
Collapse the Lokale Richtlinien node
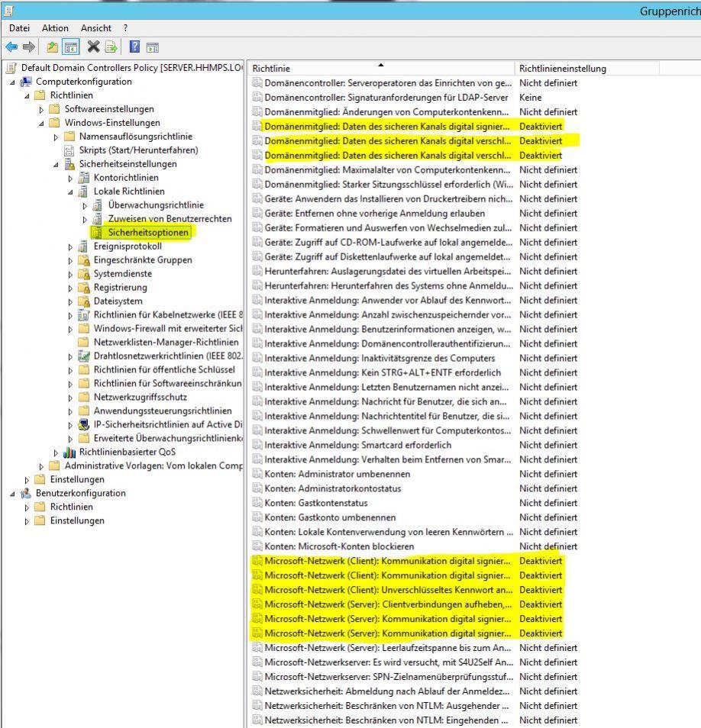(x=70, y=192)
